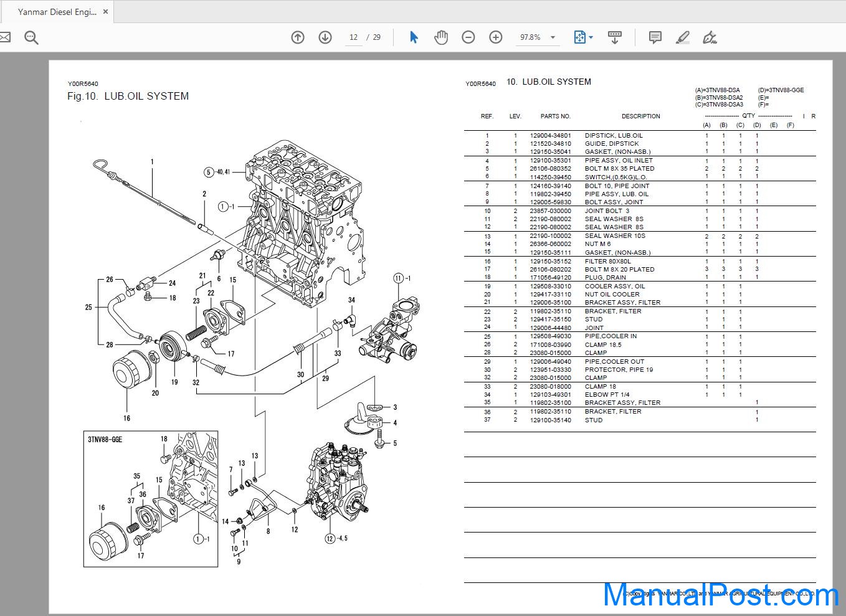Click the scrolling mode keyboard icon

point(615,37)
